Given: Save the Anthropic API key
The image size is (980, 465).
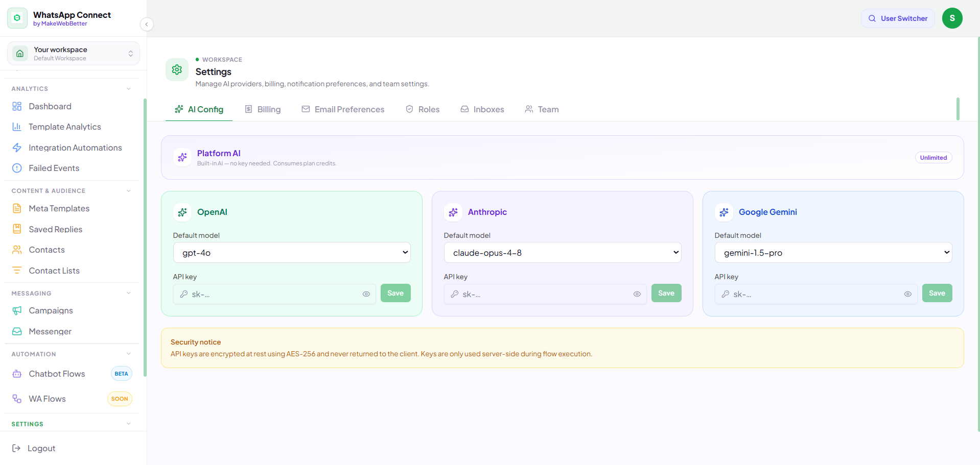Looking at the screenshot, I should point(666,293).
